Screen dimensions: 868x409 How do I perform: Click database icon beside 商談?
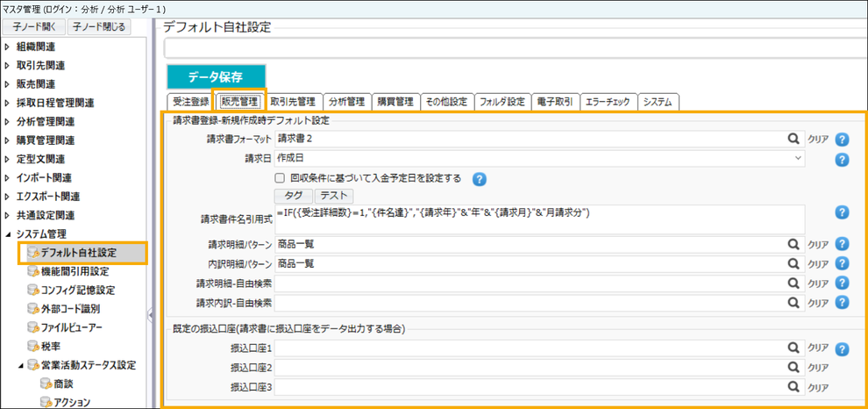coord(46,384)
